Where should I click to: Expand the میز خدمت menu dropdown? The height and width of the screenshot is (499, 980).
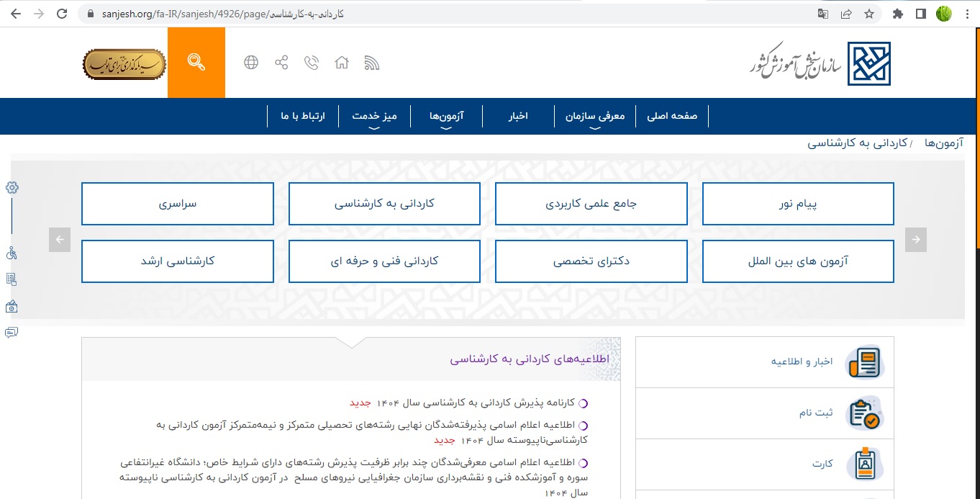[374, 117]
